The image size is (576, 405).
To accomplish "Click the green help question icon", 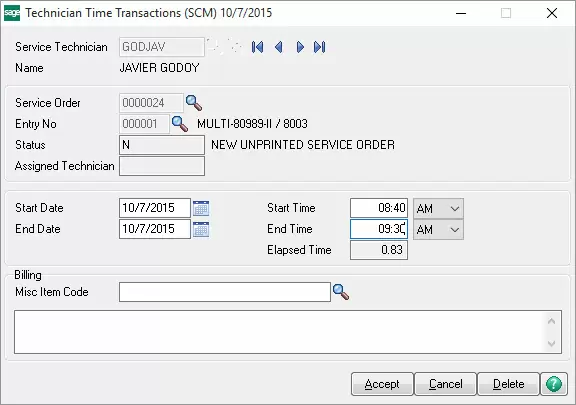I will tap(554, 384).
